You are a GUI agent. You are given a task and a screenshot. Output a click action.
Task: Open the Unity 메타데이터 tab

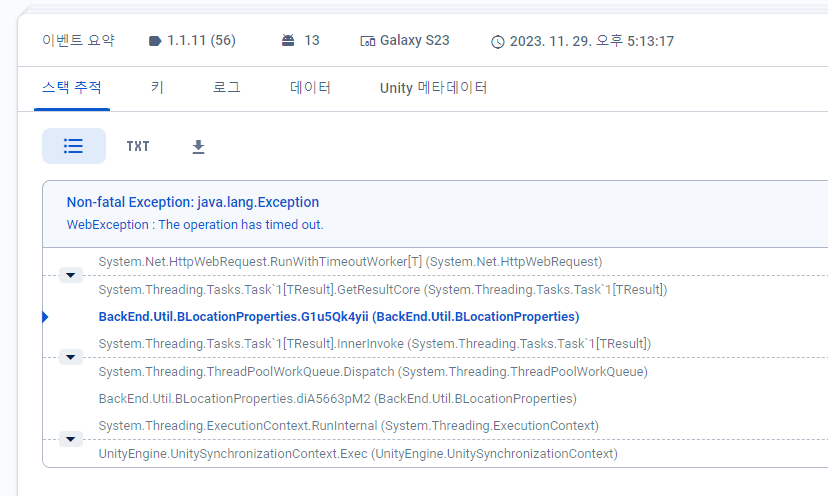[x=434, y=88]
